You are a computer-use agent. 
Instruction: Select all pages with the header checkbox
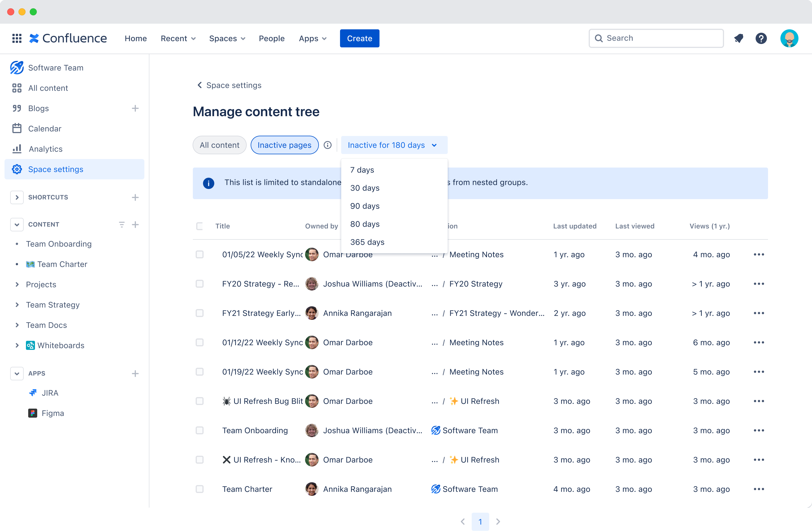(x=200, y=226)
